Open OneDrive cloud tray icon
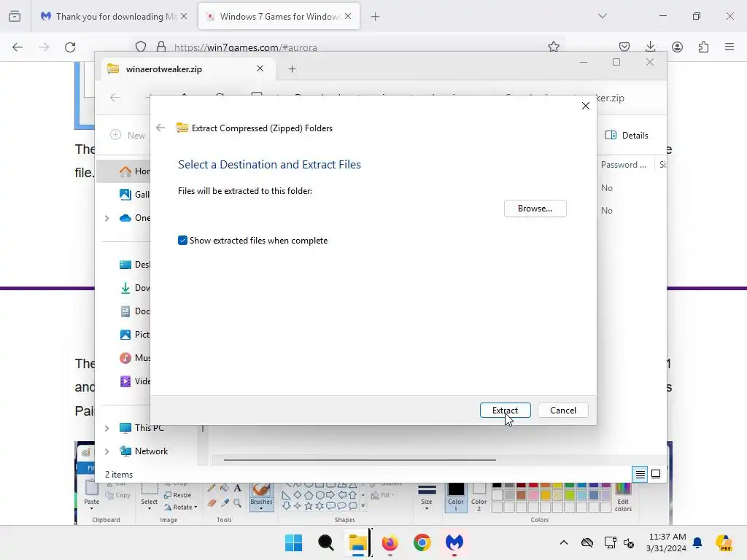 point(587,542)
